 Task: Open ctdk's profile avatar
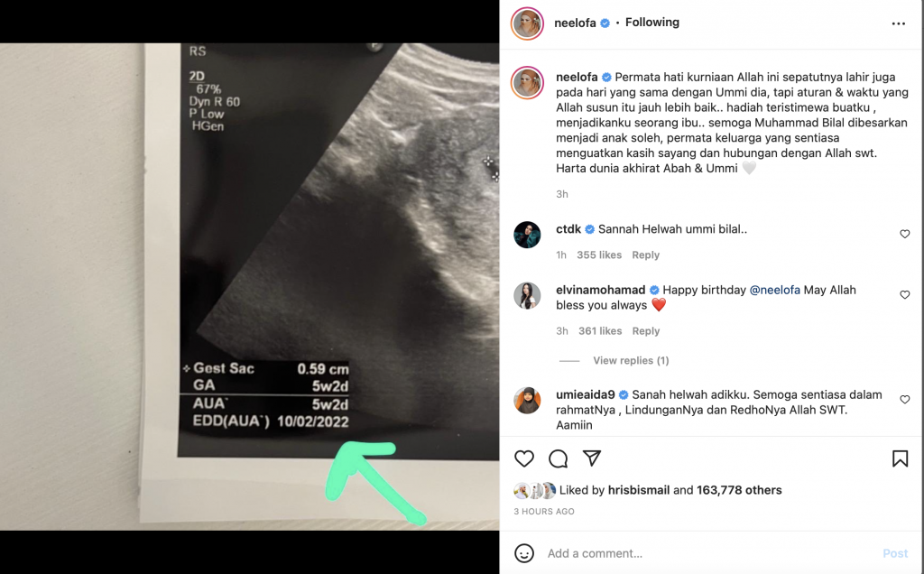pyautogui.click(x=527, y=235)
